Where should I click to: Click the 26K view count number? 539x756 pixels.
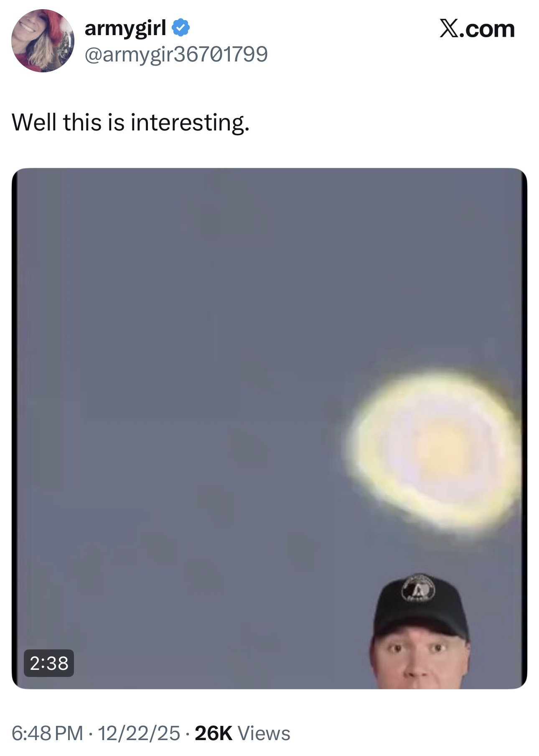tap(214, 733)
